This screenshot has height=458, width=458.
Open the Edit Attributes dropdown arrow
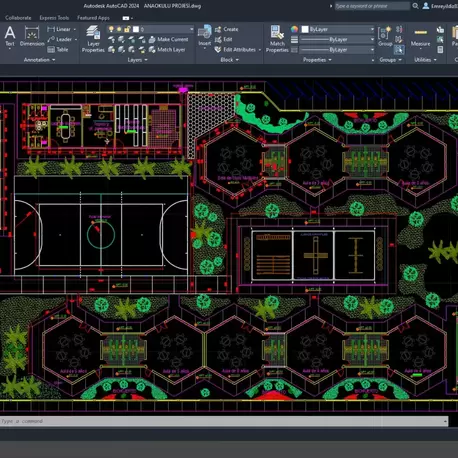260,50
